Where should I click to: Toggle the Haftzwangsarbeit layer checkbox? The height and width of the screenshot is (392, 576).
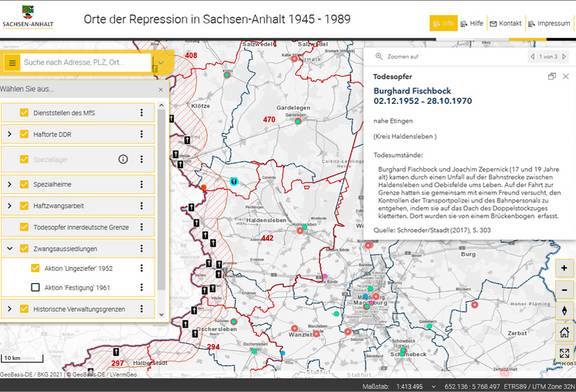click(24, 206)
